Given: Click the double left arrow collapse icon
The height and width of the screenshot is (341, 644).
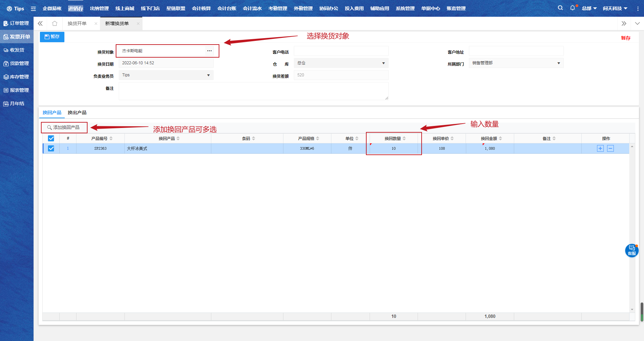Looking at the screenshot, I should point(40,23).
